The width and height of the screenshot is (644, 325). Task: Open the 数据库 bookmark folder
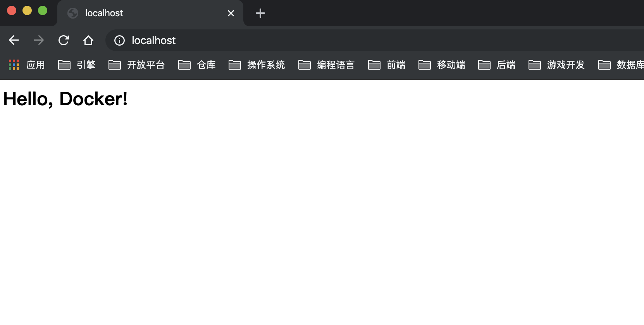621,65
